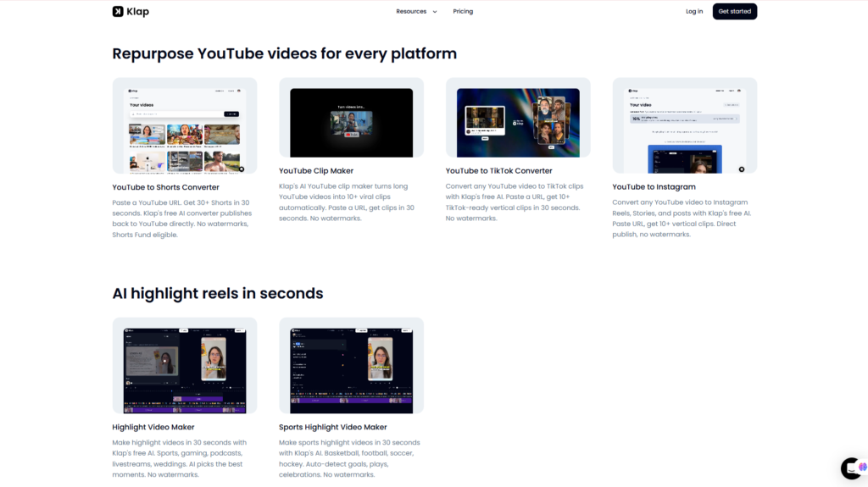This screenshot has height=487, width=868.
Task: Click the Log in link
Action: (694, 12)
